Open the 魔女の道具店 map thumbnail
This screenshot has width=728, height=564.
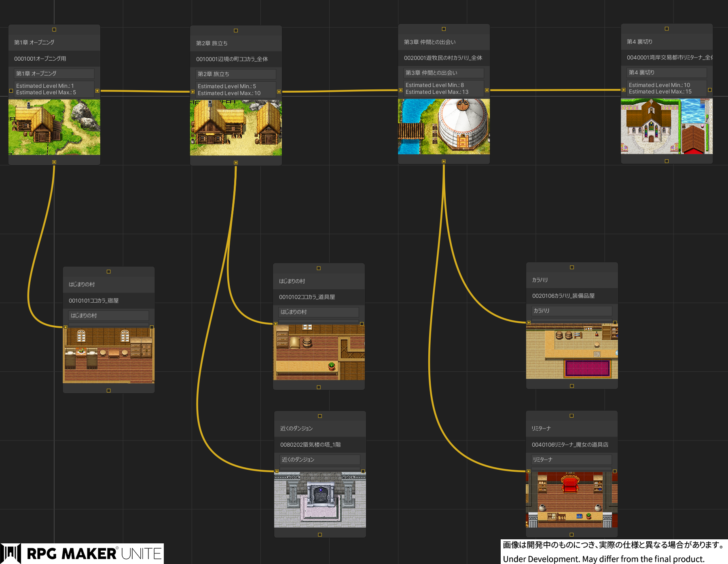571,500
